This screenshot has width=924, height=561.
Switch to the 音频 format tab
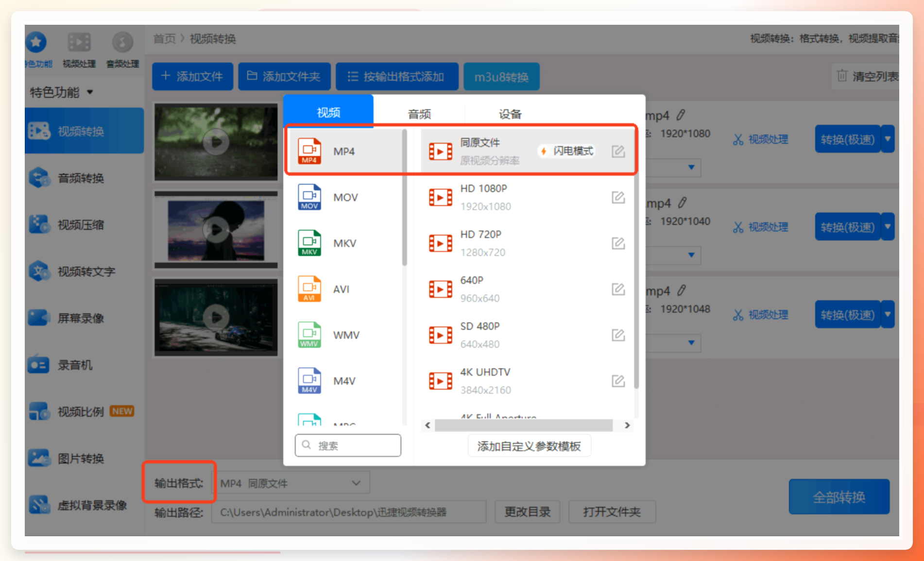pos(419,114)
